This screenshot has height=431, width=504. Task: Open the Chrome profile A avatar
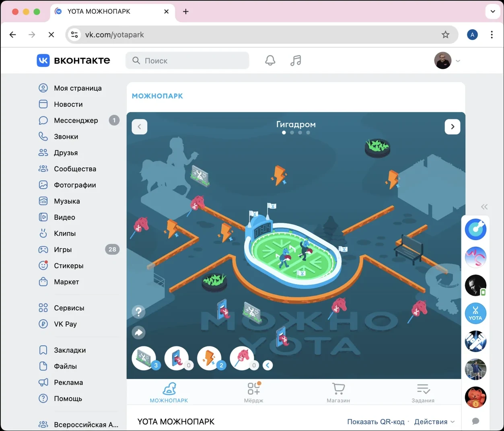click(x=472, y=35)
